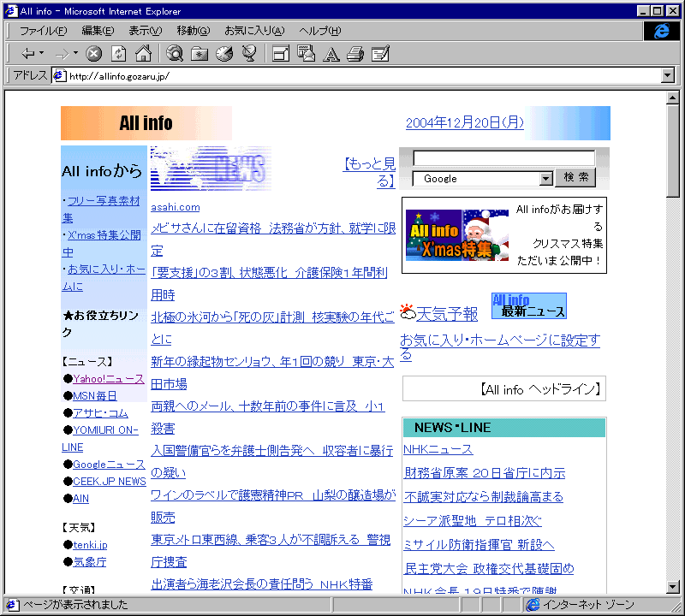The image size is (685, 616).
Task: Open the Yahoo!ニュース link
Action: click(109, 379)
